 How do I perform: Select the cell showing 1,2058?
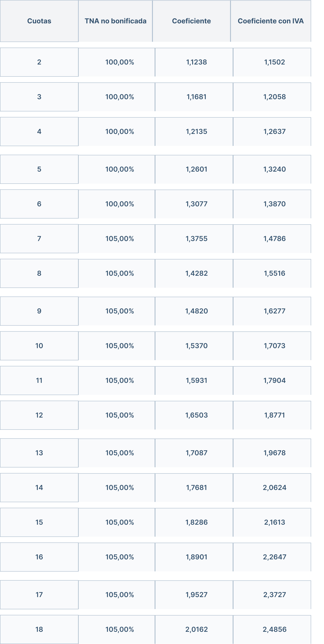tap(274, 97)
